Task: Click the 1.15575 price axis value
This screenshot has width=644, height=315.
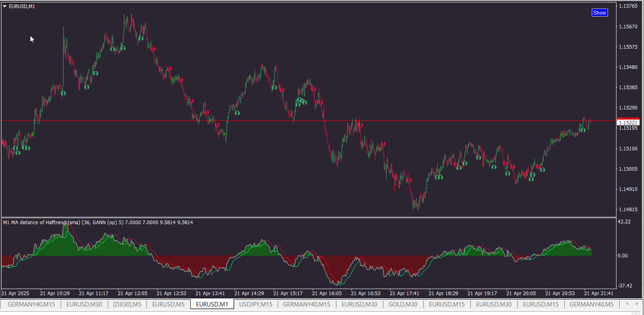Action: tap(628, 47)
